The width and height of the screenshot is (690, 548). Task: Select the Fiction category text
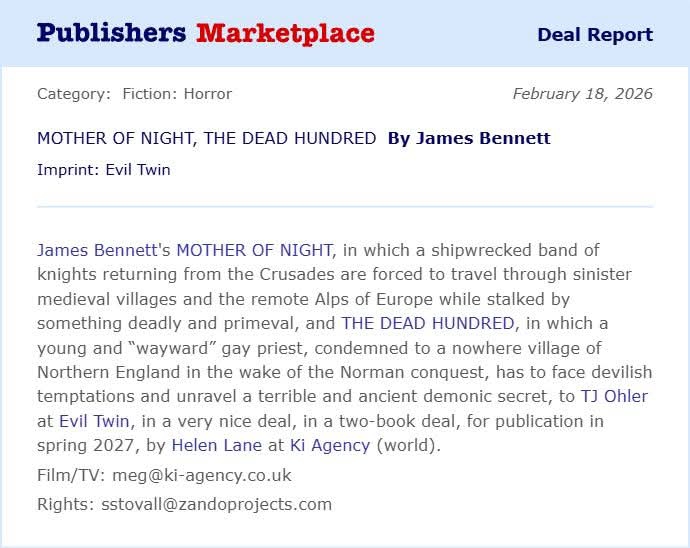tap(149, 94)
